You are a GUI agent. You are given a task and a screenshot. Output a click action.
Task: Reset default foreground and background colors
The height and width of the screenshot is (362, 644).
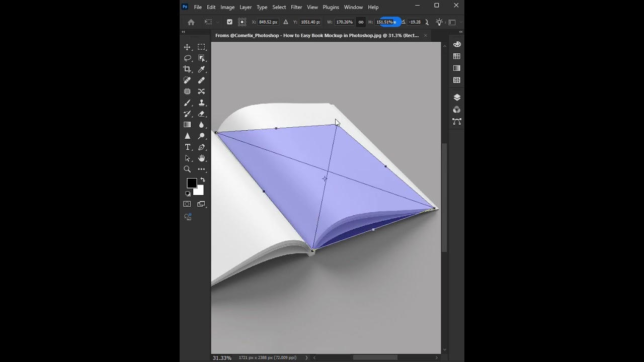pos(188,194)
